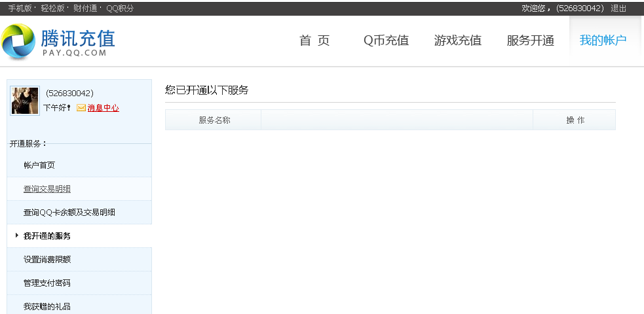Open the Q币充值 tab
Viewport: 644px width, 314px height.
click(x=386, y=41)
